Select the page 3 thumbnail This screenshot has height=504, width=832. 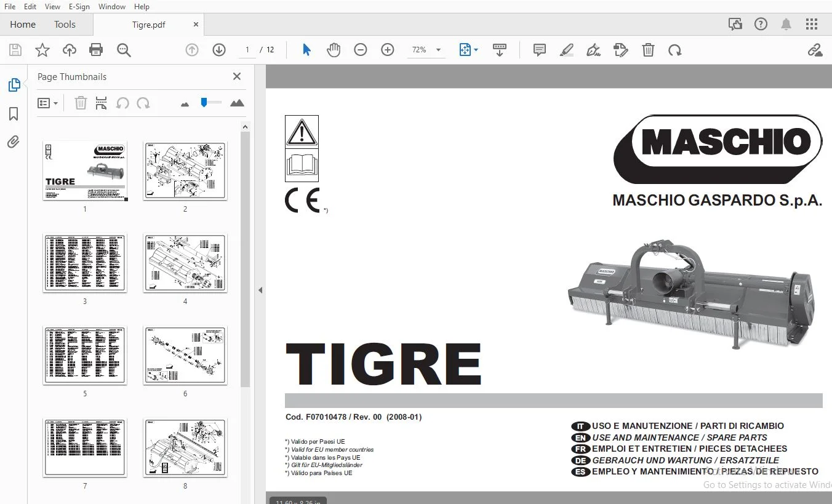tap(85, 263)
